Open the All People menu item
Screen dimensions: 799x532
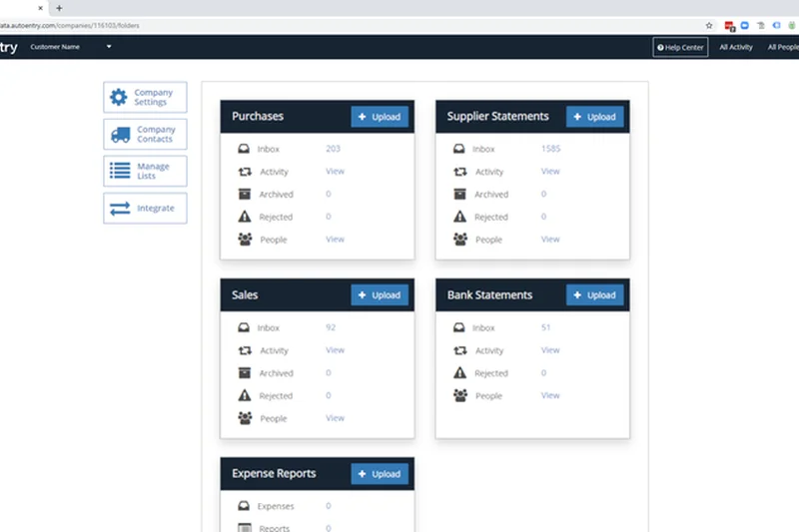coord(783,47)
